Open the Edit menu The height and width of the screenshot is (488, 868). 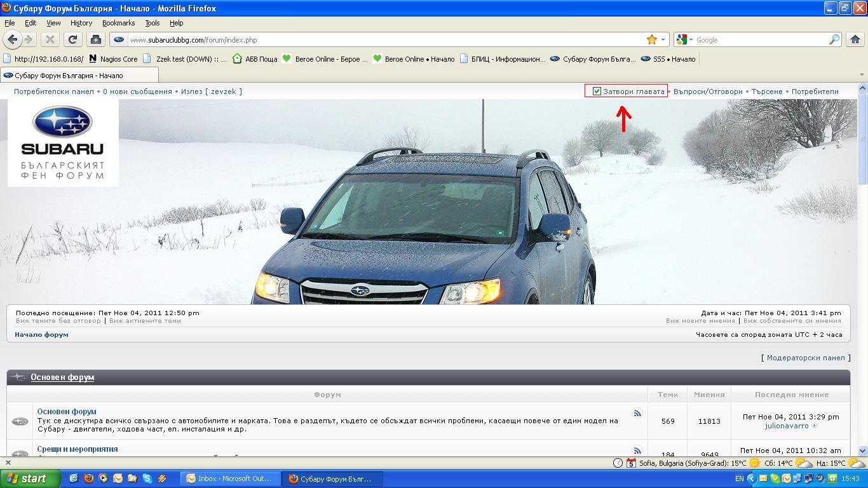31,23
